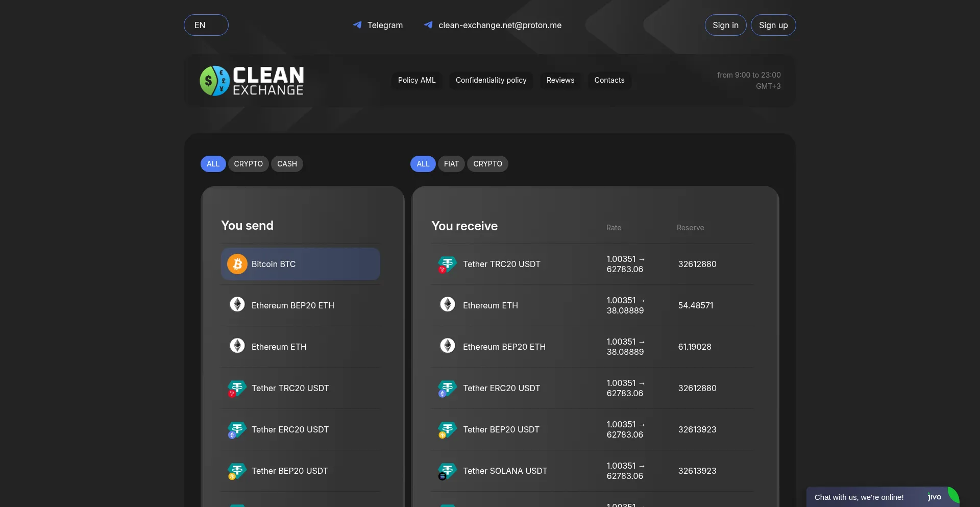Select the ALL filter for receive currencies
The image size is (980, 507).
(x=423, y=164)
